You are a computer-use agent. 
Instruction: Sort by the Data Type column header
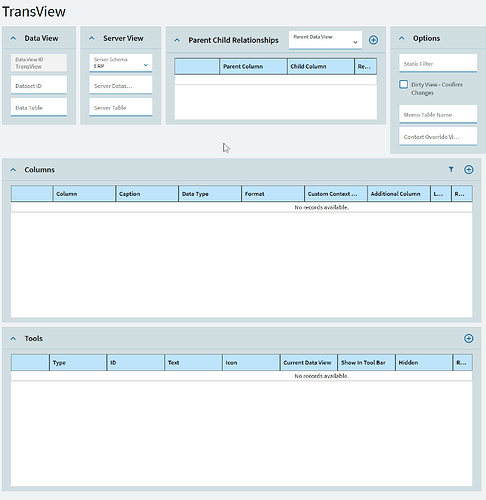(210, 194)
